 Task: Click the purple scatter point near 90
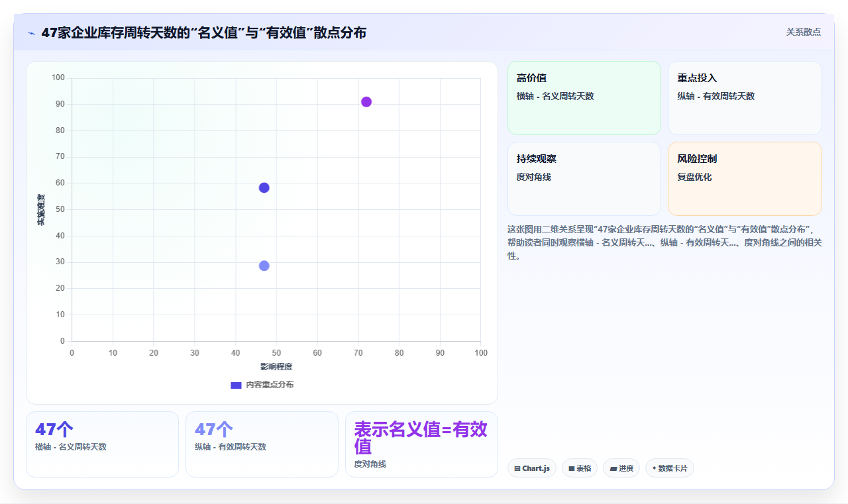click(366, 102)
